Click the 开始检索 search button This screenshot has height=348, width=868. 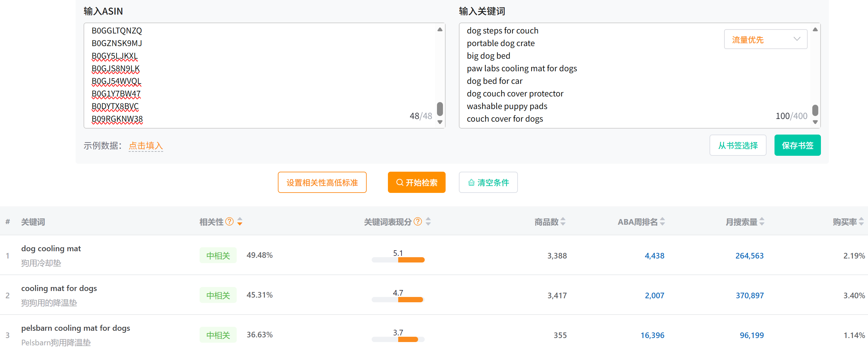[x=416, y=182]
